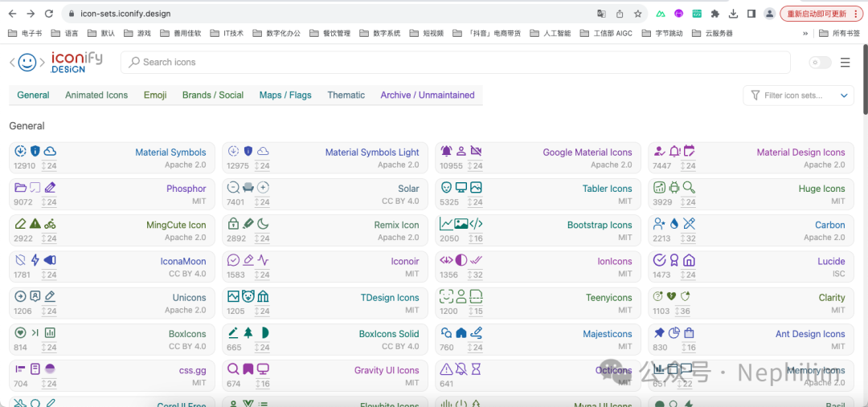
Task: Click the lightning bolt icon in IconaMoon card
Action: pyautogui.click(x=35, y=260)
